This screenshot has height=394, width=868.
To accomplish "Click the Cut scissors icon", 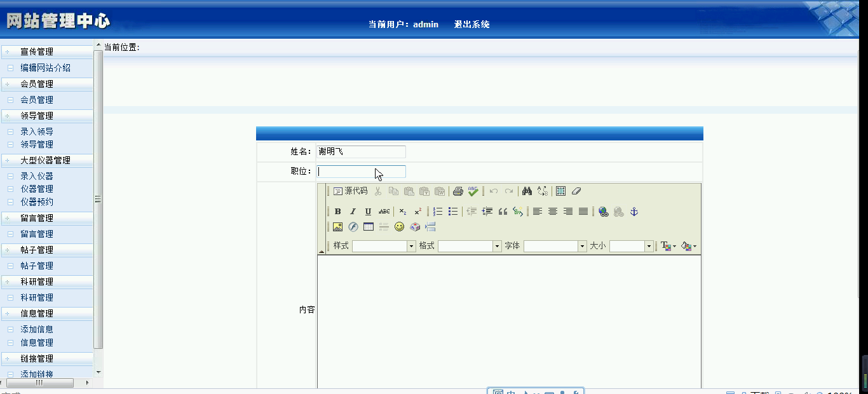I will tap(378, 191).
